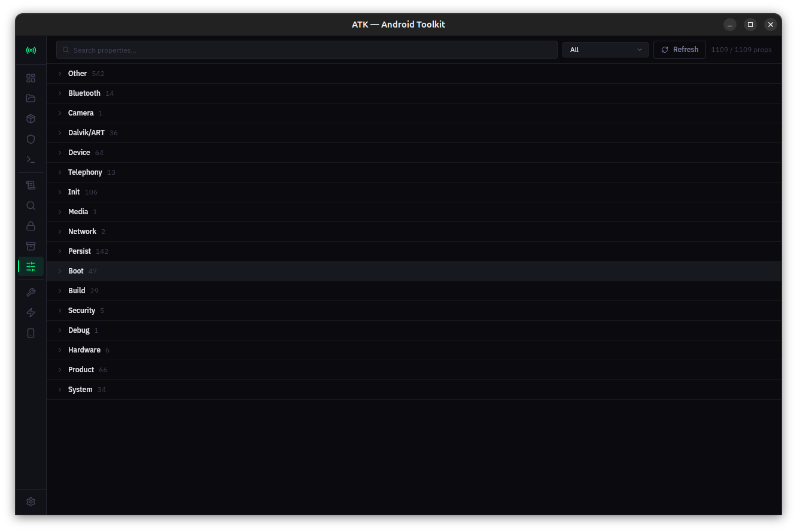Expand the Security property group
The image size is (797, 532).
414,311
